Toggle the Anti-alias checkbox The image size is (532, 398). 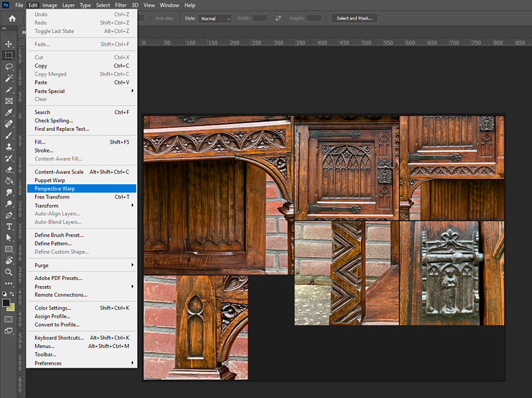(152, 18)
